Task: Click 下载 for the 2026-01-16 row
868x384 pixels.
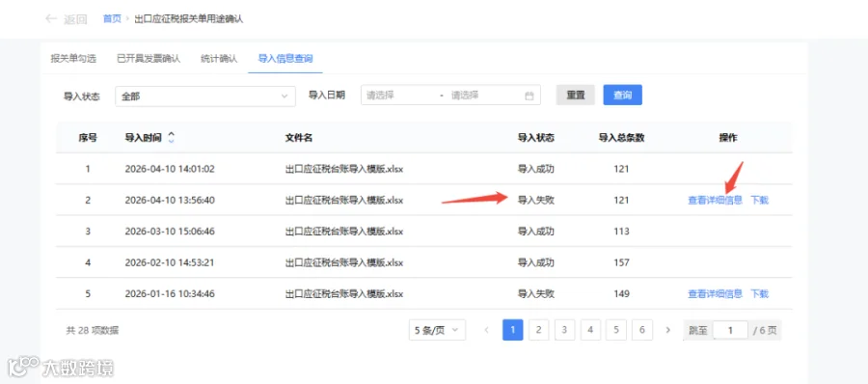Action: [760, 293]
